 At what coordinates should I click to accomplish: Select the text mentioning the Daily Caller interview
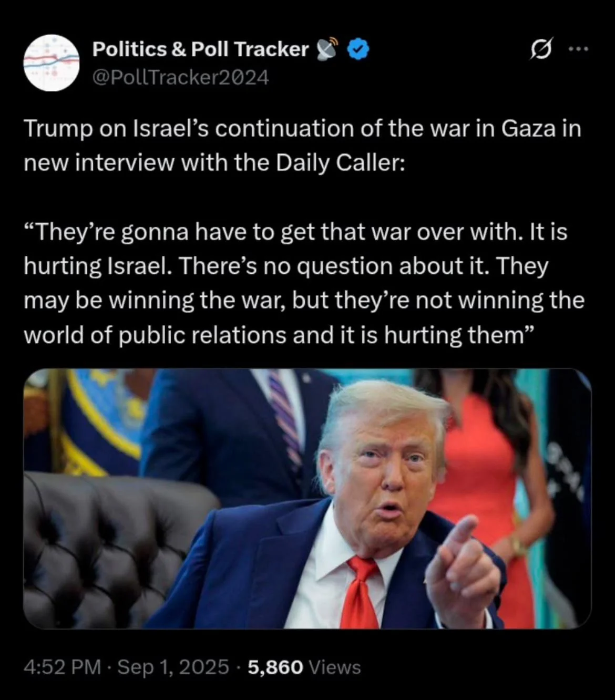[x=302, y=146]
